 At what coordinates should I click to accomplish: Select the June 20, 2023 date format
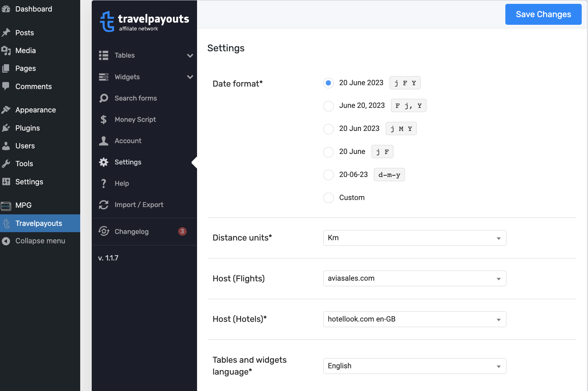328,106
